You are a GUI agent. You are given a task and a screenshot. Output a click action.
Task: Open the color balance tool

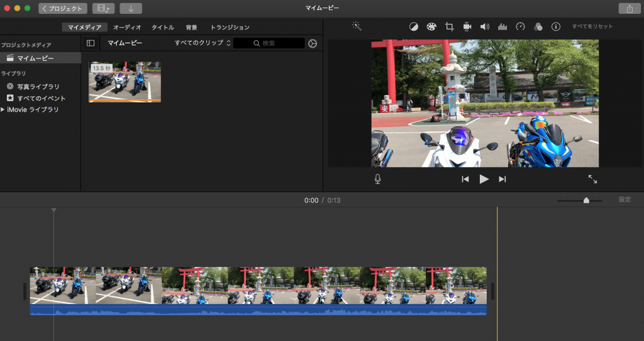pos(414,26)
